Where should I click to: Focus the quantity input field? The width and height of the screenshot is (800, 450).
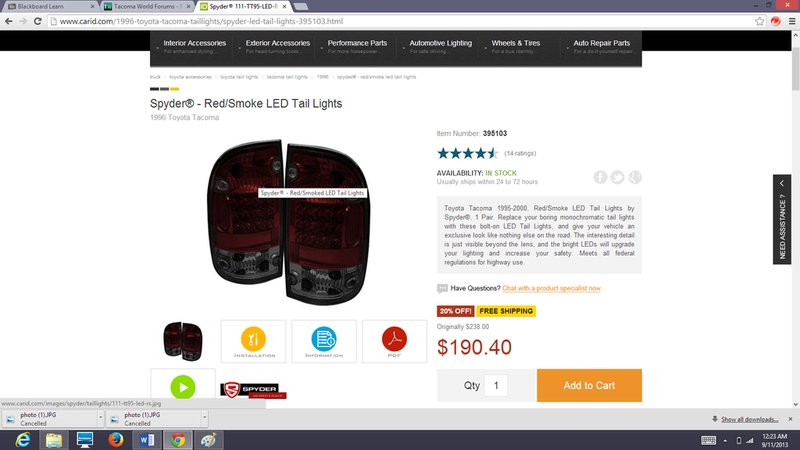pos(495,385)
